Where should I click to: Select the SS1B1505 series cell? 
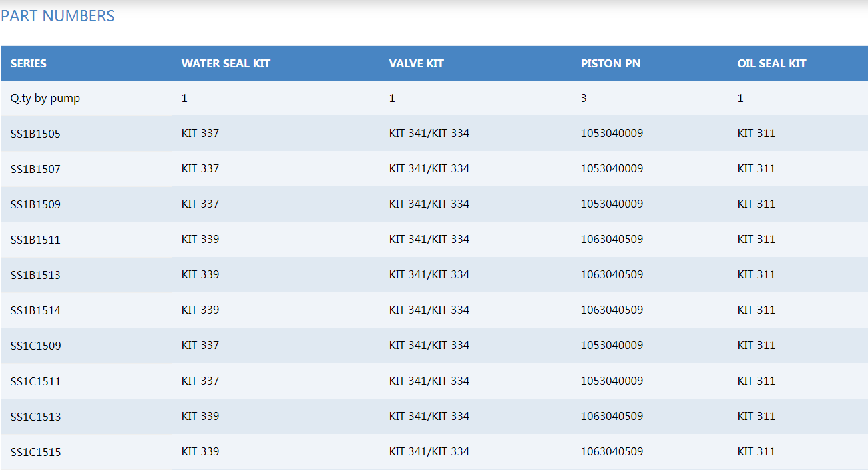[x=35, y=134]
